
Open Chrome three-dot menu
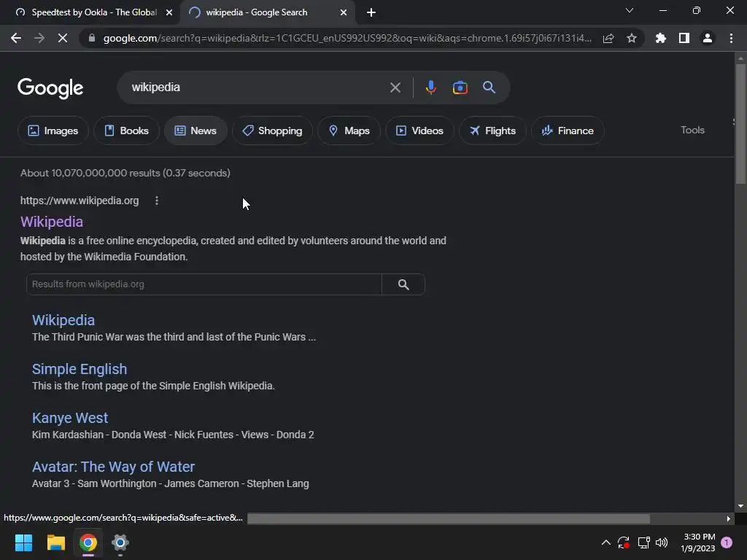pyautogui.click(x=731, y=38)
